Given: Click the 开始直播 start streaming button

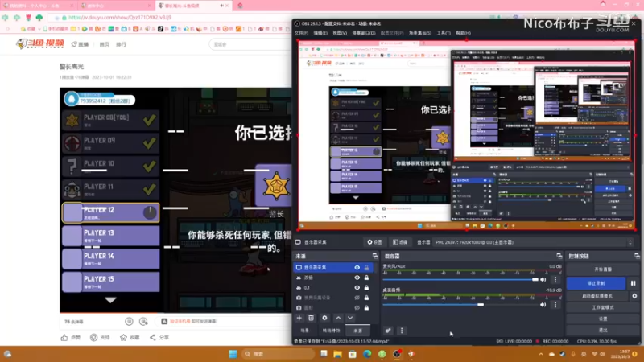Looking at the screenshot, I should [x=602, y=269].
